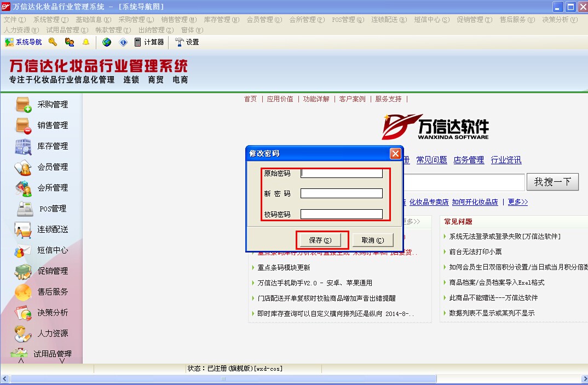Image resolution: width=588 pixels, height=385 pixels.
Task: Click the 取消 button in the password dialog
Action: (372, 240)
